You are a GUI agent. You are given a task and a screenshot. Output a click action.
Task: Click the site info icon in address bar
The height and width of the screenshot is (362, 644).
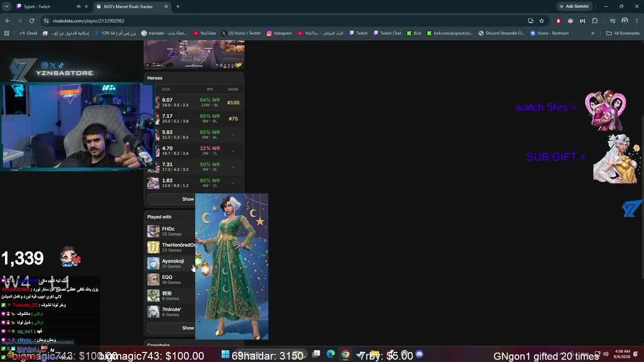pyautogui.click(x=46, y=21)
